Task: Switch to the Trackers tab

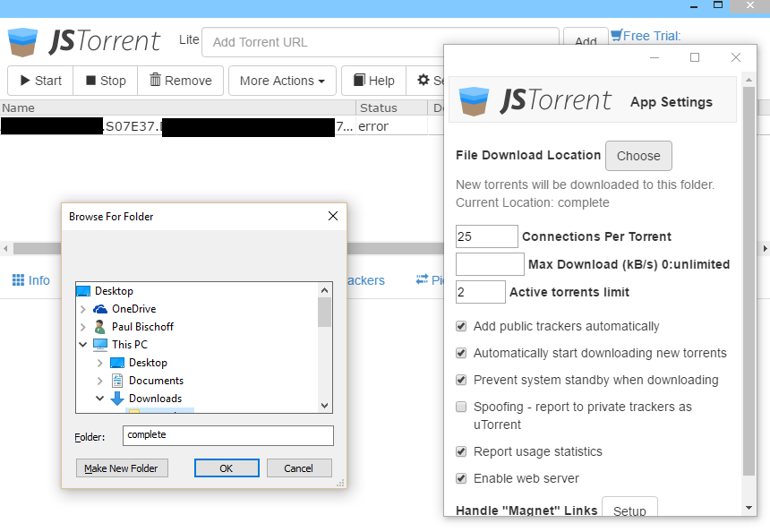Action: pyautogui.click(x=366, y=280)
